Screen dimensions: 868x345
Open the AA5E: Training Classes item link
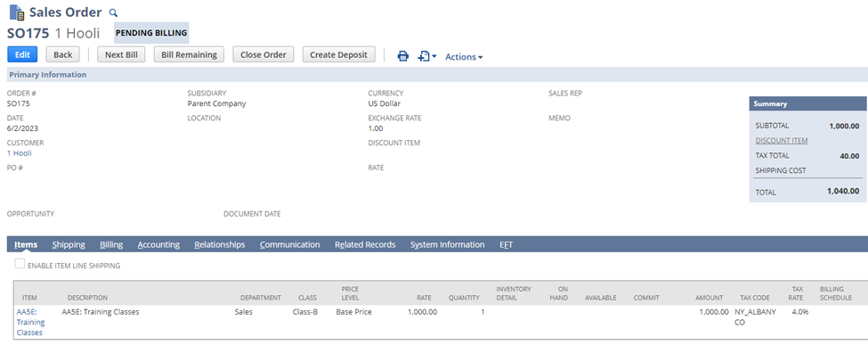(31, 322)
